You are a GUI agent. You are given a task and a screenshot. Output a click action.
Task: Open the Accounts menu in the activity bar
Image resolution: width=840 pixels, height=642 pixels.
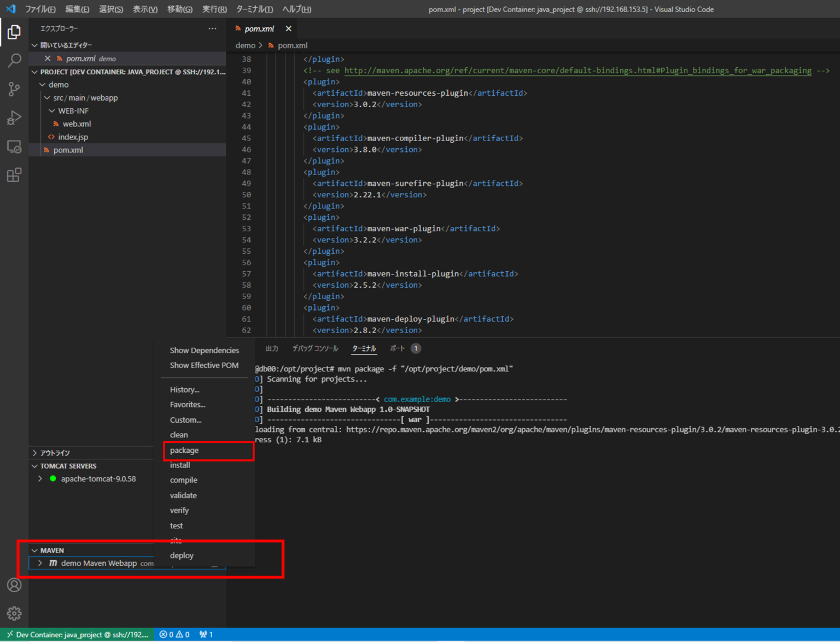pos(14,585)
